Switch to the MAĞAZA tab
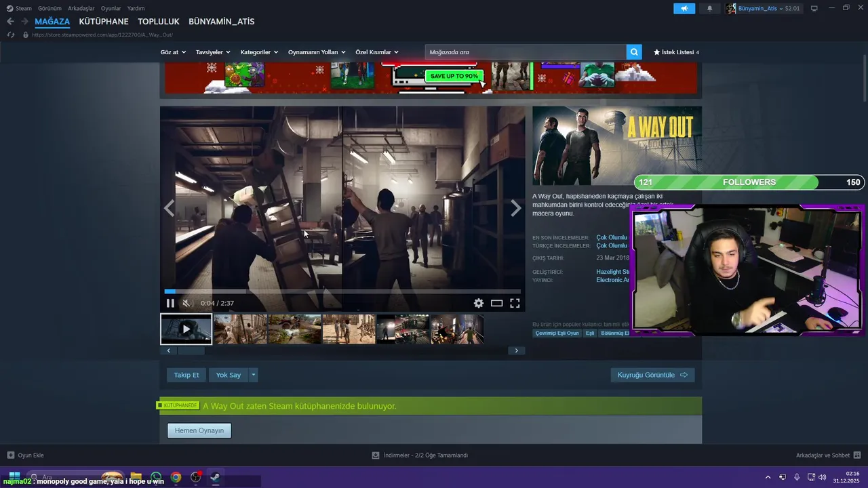This screenshot has height=488, width=868. [52, 22]
